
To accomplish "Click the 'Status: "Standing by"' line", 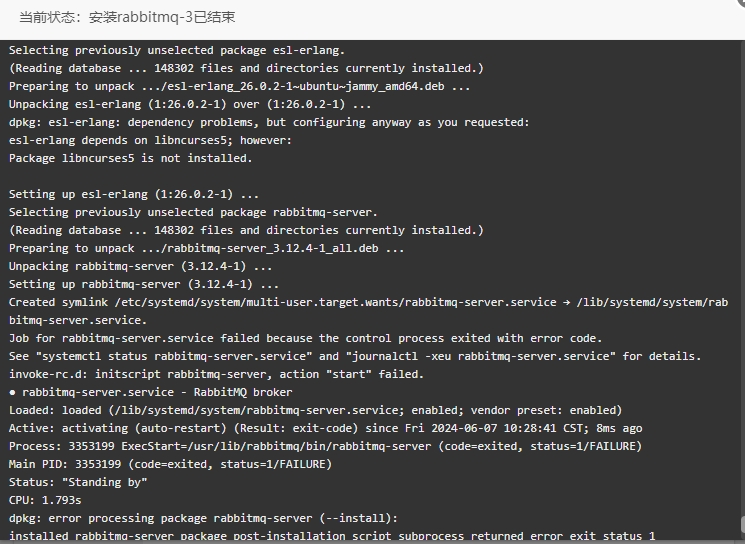I will (78, 482).
